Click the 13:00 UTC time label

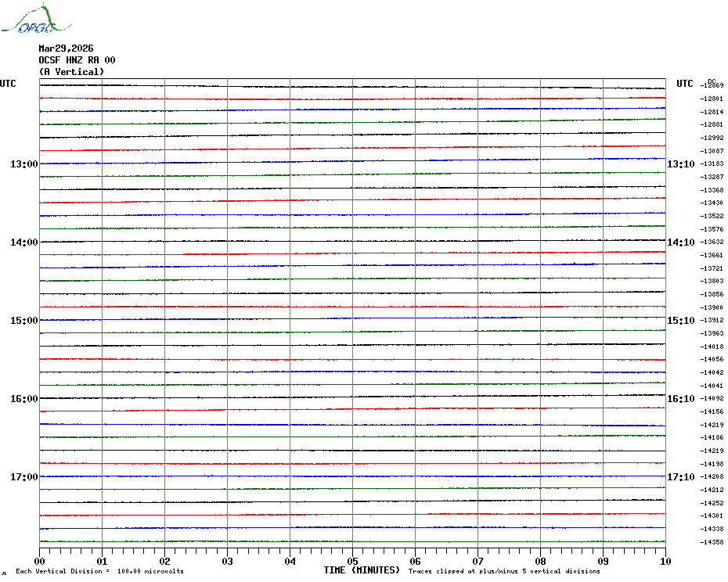pos(24,164)
